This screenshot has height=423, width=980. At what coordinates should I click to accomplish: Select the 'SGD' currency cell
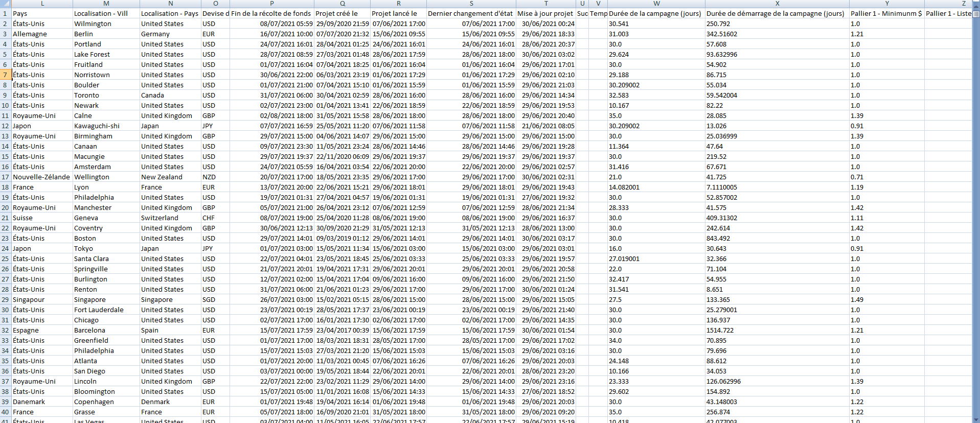[215, 299]
